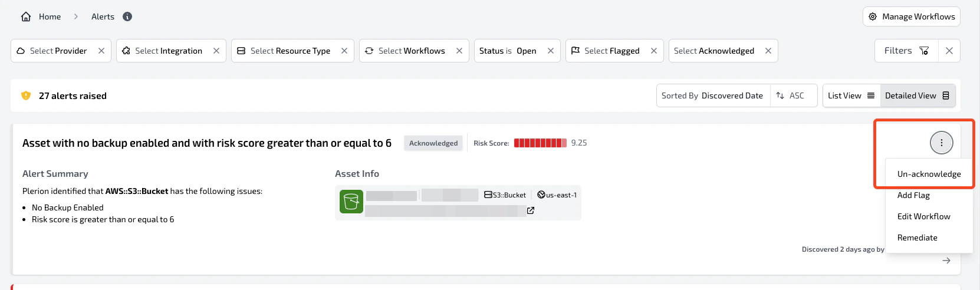Screen dimensions: 980x290
Task: Click Discovered 2 days ago text
Action: pos(843,249)
